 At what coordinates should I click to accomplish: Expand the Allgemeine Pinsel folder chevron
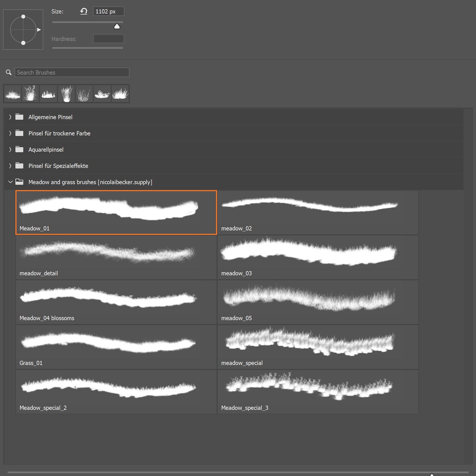pos(10,117)
